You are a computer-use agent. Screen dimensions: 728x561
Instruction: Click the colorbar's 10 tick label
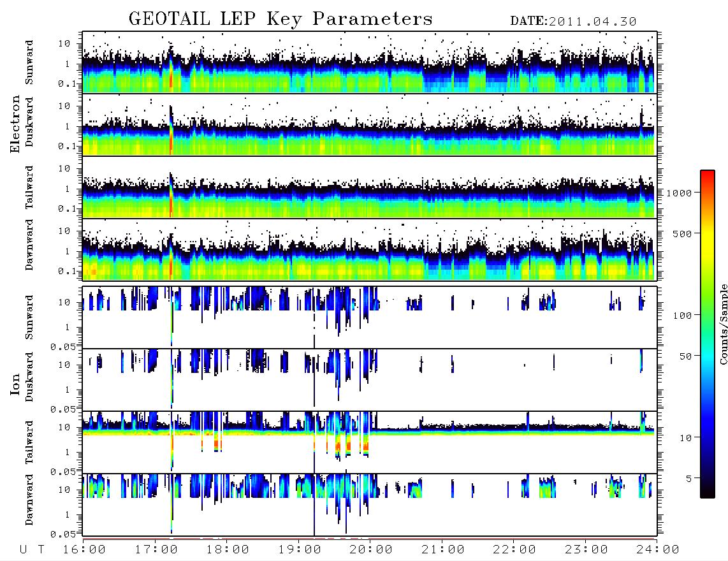point(686,437)
